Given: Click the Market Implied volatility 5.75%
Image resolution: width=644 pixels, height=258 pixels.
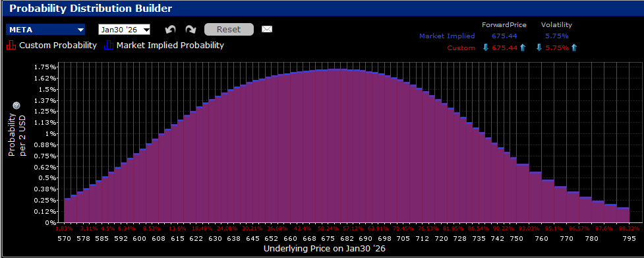Looking at the screenshot, I should tap(556, 36).
